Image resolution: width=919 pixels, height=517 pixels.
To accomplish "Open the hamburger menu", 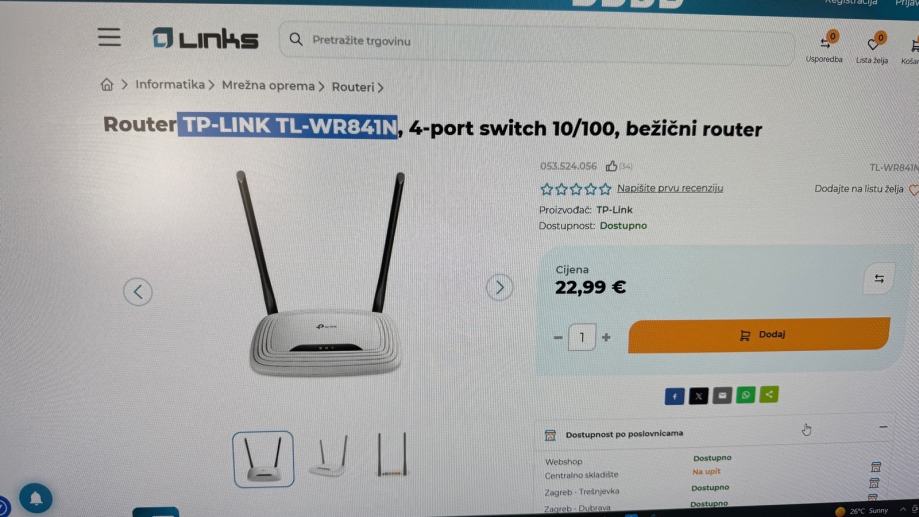I will pyautogui.click(x=109, y=38).
